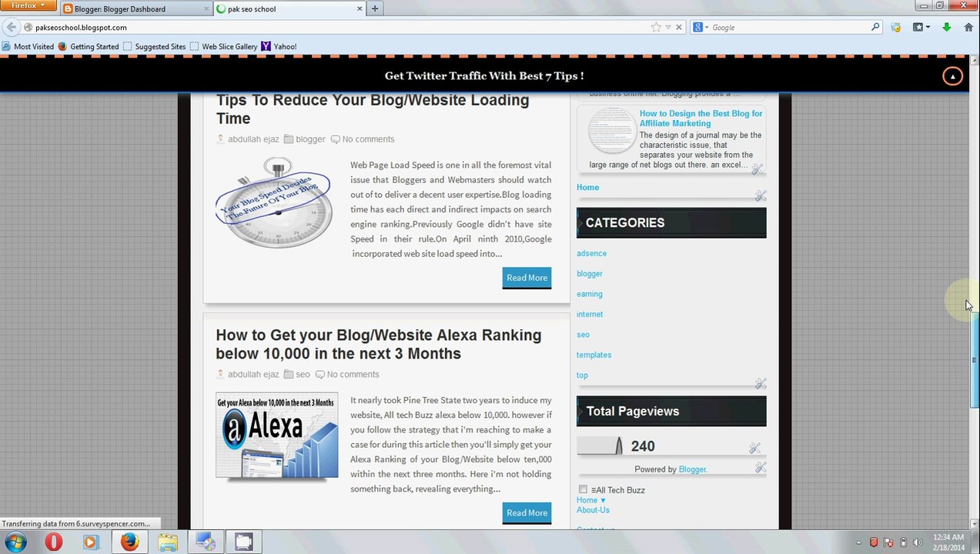Click the stopwatch blog speed thumbnail
Image resolution: width=980 pixels, height=554 pixels.
[x=275, y=202]
